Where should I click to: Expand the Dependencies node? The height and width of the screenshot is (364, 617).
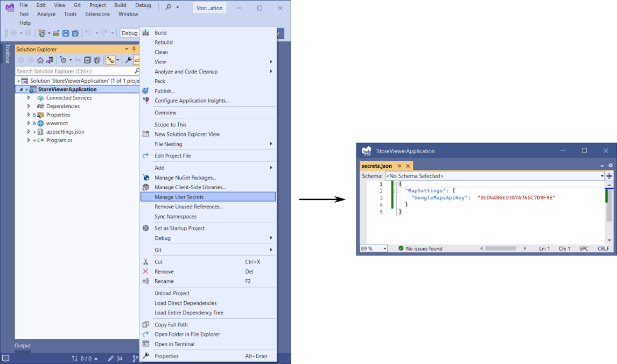tap(29, 106)
